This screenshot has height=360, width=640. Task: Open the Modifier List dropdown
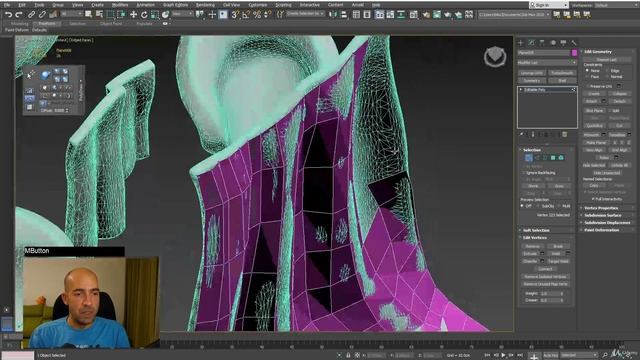coord(547,62)
